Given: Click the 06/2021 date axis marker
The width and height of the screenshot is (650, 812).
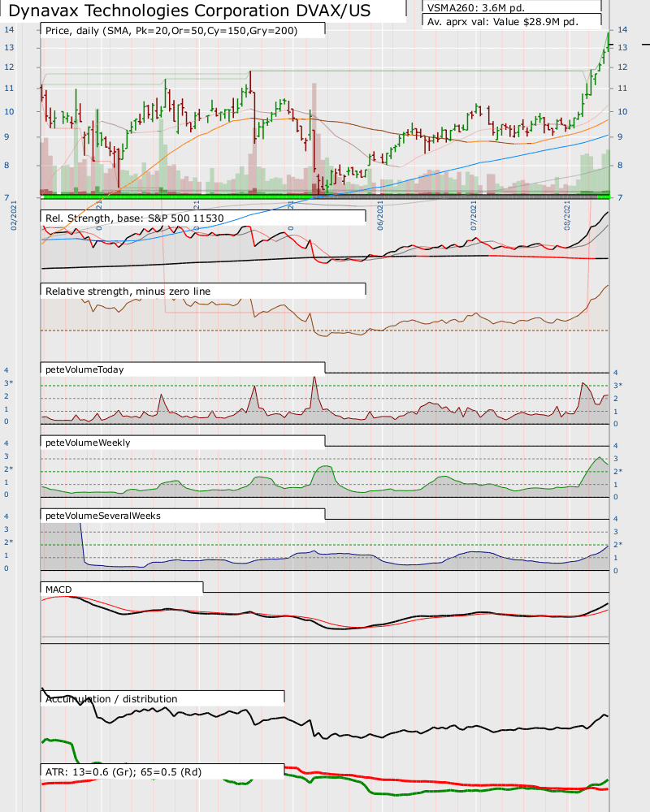Looking at the screenshot, I should tap(380, 215).
